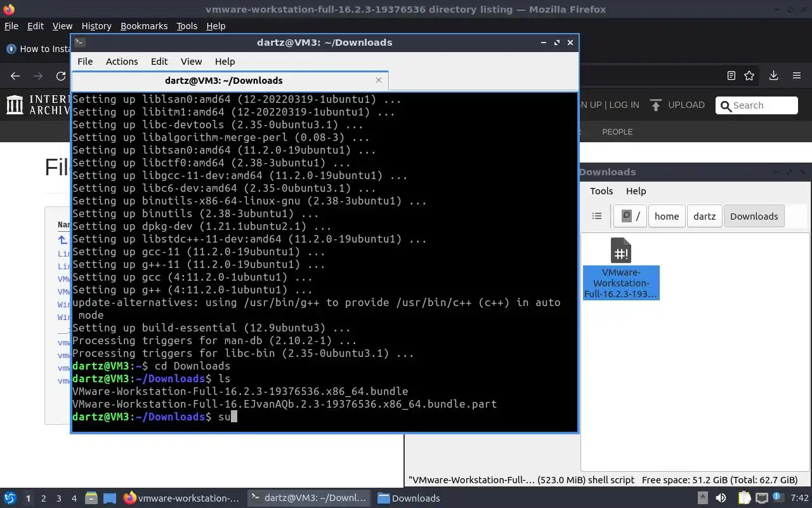Open the application launcher menu icon
Viewport: 812px width, 508px height.
pyautogui.click(x=10, y=498)
